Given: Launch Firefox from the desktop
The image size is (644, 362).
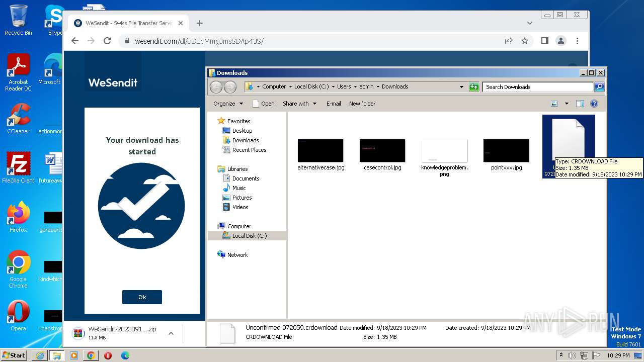Looking at the screenshot, I should click(18, 217).
